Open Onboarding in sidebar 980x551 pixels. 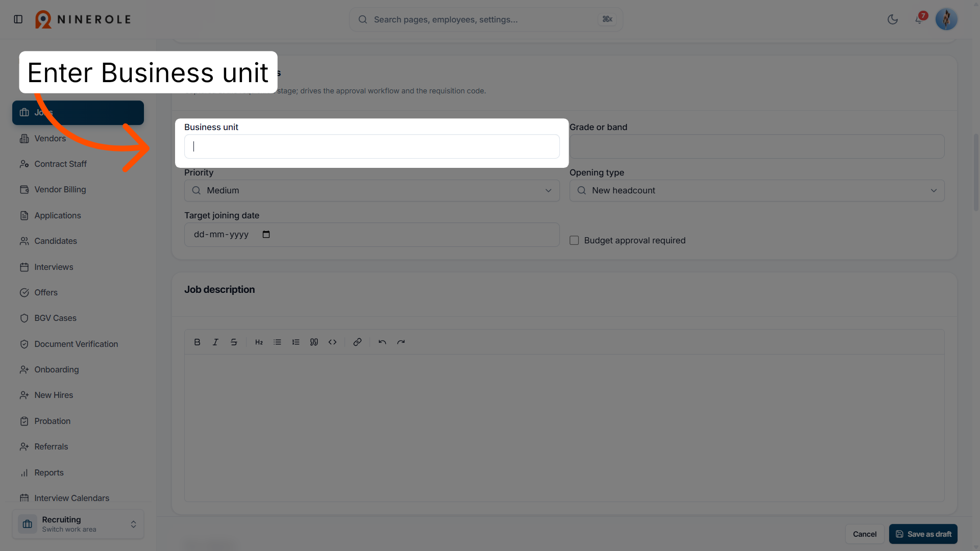(x=78, y=369)
